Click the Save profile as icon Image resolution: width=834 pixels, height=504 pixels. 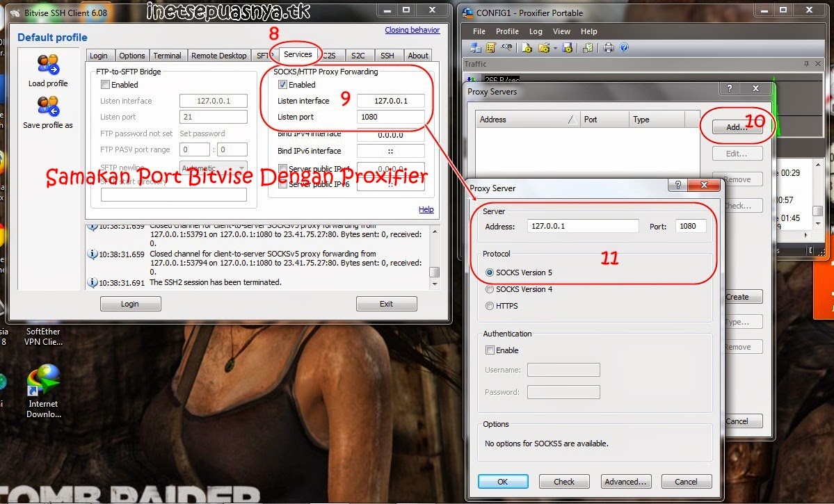[48, 106]
